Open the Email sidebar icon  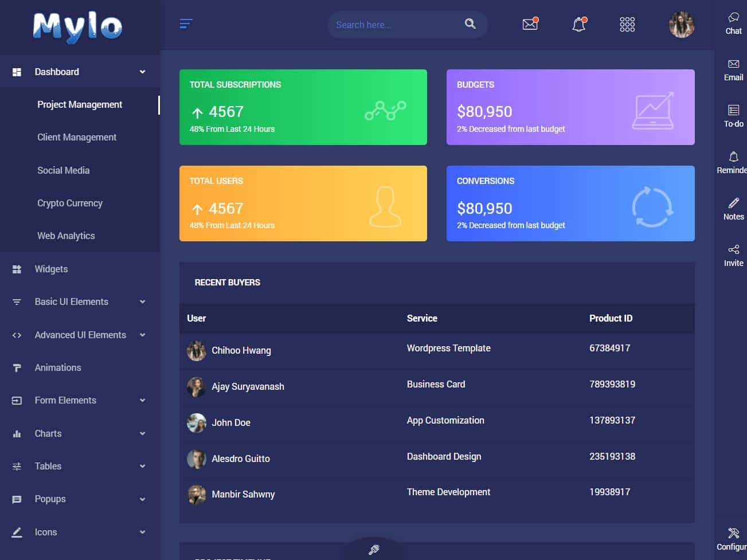click(733, 68)
